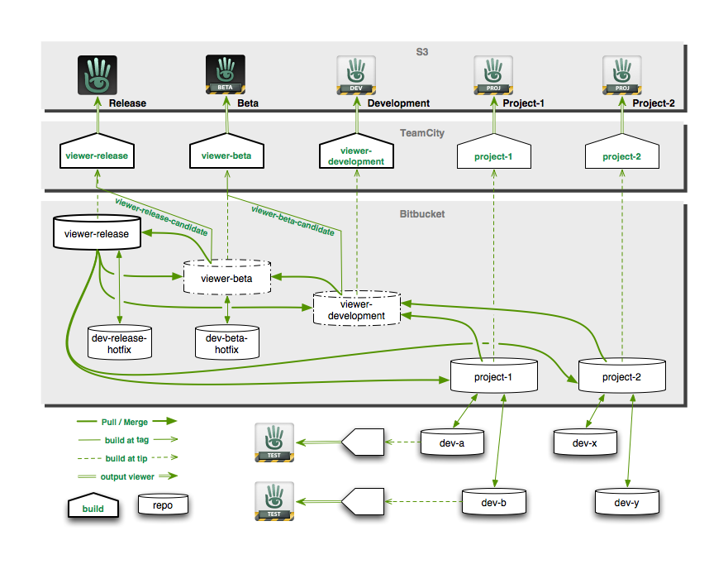Screen dimensions: 728x569
Task: Click the project-1 repo cylinder in Bitbucket
Action: (x=494, y=375)
